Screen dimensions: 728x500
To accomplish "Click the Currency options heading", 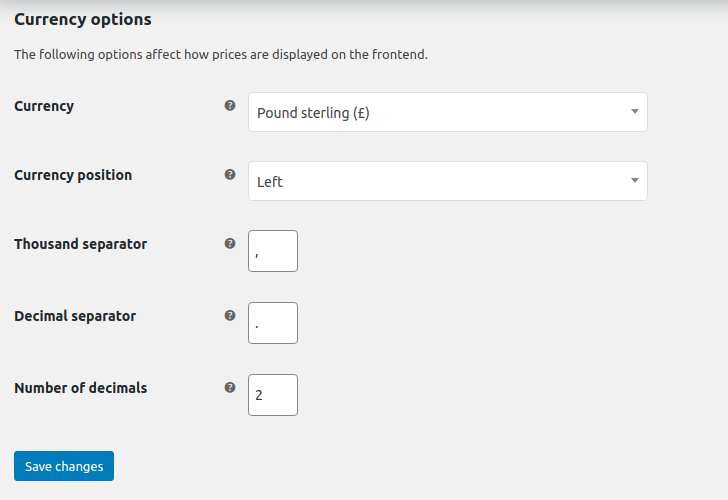I will [x=83, y=19].
